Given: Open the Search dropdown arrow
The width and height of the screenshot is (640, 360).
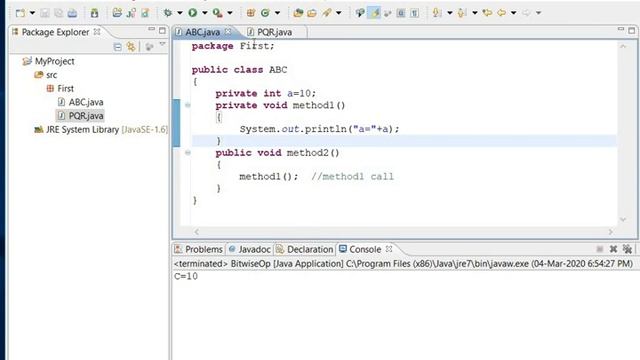Looking at the screenshot, I should 338,13.
